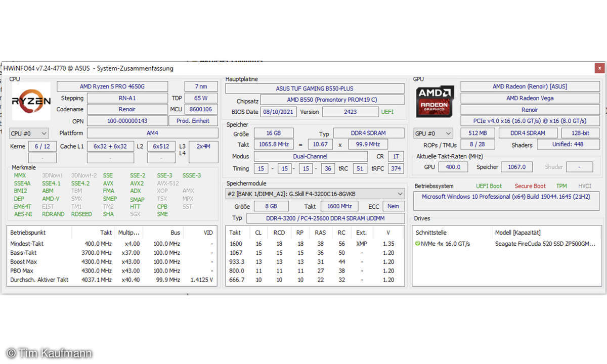Image resolution: width=607 pixels, height=364 pixels.
Task: Click the UEFI label next to BIOS version
Action: click(x=387, y=112)
